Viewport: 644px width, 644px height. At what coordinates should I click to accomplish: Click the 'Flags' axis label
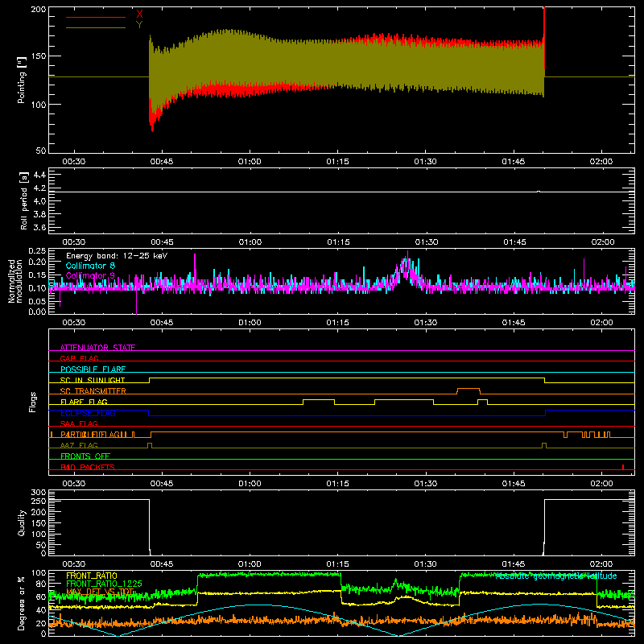tap(33, 402)
